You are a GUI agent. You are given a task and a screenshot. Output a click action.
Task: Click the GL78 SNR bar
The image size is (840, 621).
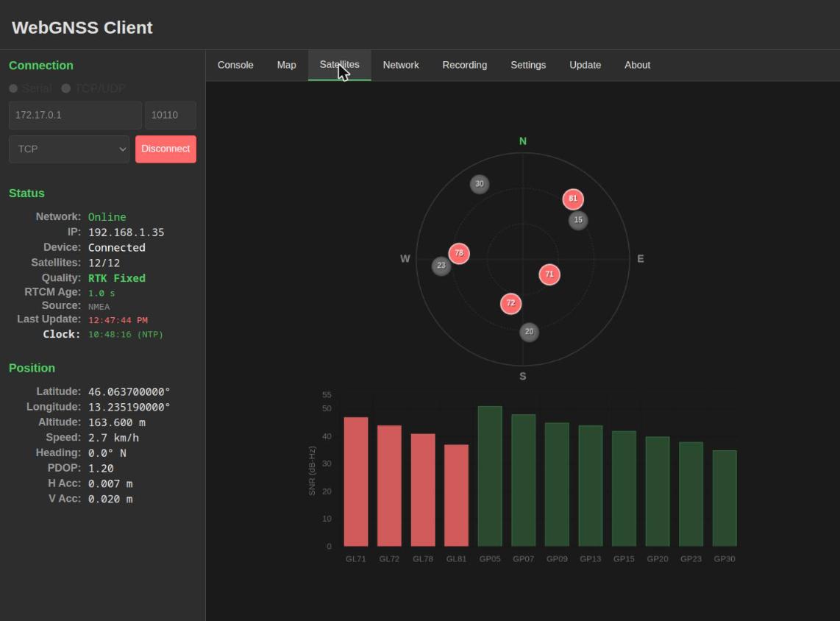pyautogui.click(x=423, y=490)
